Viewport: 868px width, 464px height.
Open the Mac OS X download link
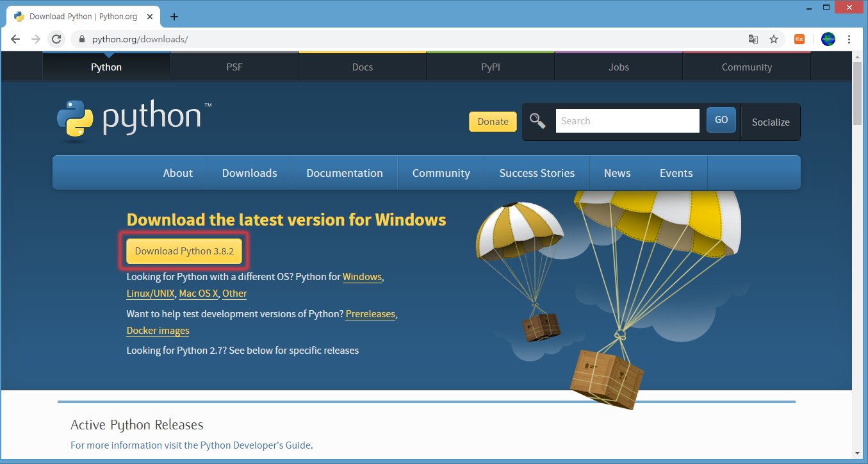(x=199, y=294)
